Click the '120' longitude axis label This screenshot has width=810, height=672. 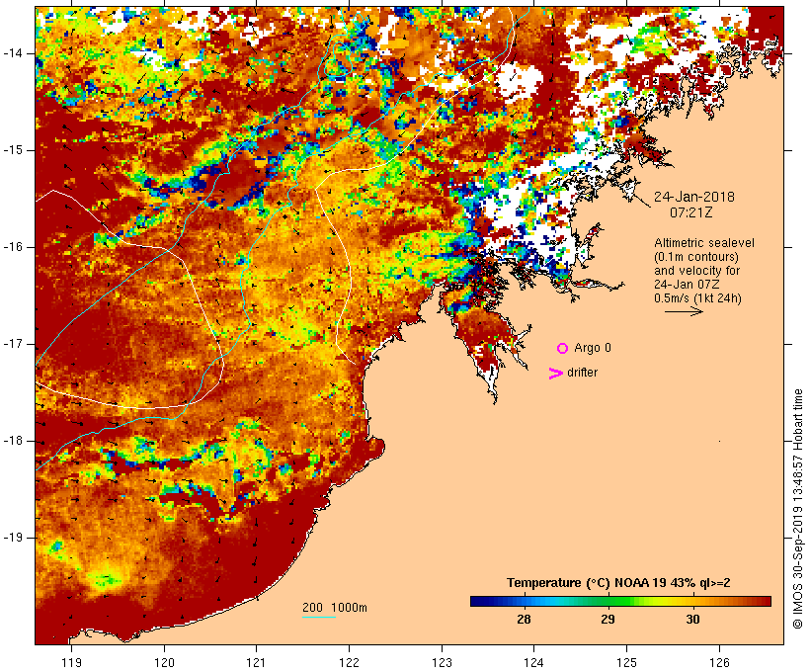tap(164, 662)
